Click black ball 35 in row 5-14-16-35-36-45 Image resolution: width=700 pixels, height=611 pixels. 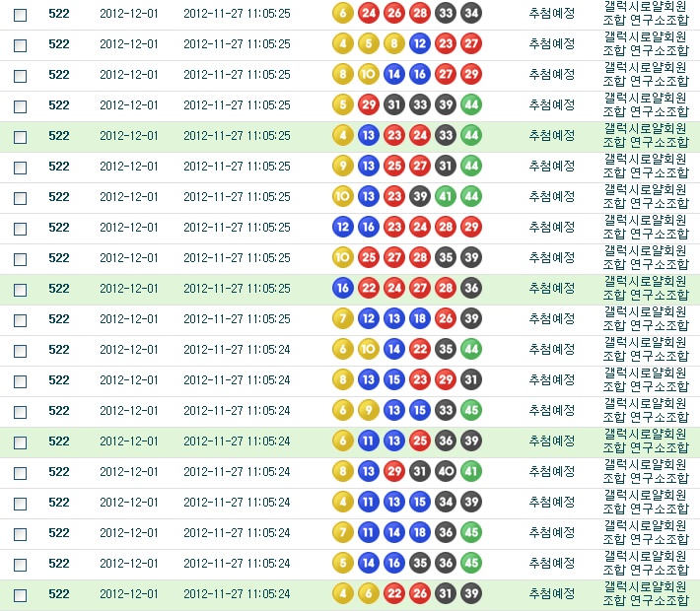tap(419, 564)
